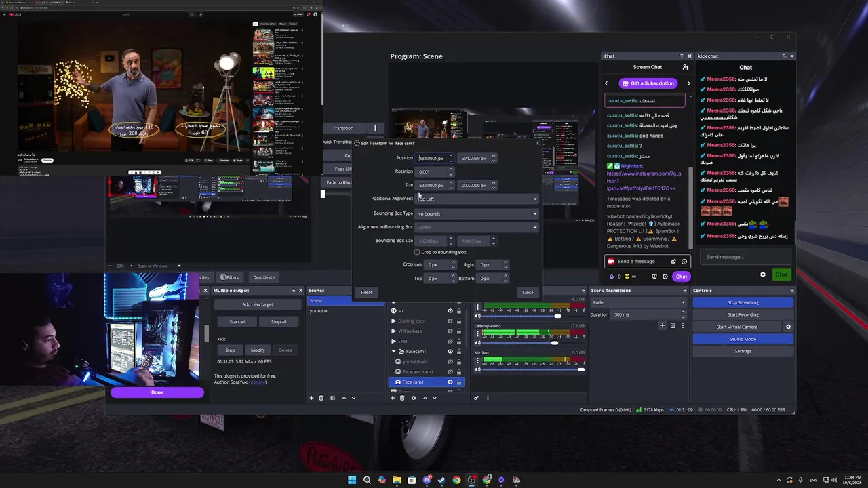Select the Scene item in Scenes list
This screenshot has width=868, height=488.
346,301
